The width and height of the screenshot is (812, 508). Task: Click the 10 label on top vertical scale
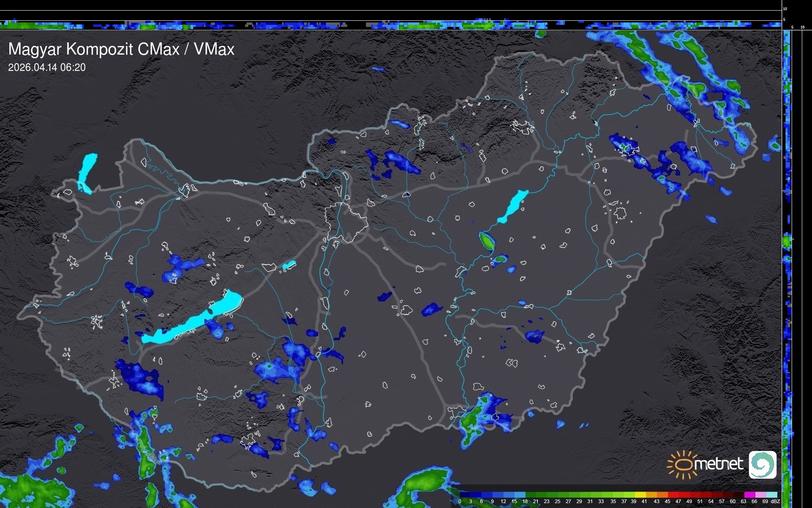pyautogui.click(x=785, y=9)
